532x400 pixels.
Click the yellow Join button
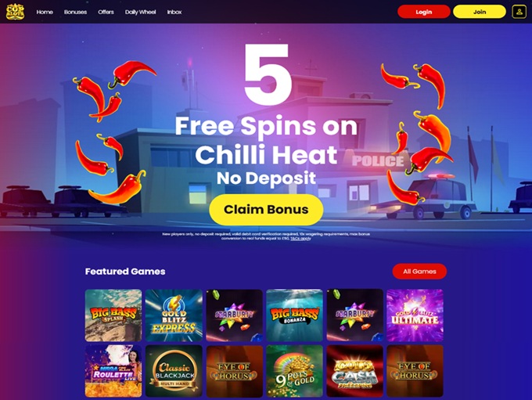point(480,12)
